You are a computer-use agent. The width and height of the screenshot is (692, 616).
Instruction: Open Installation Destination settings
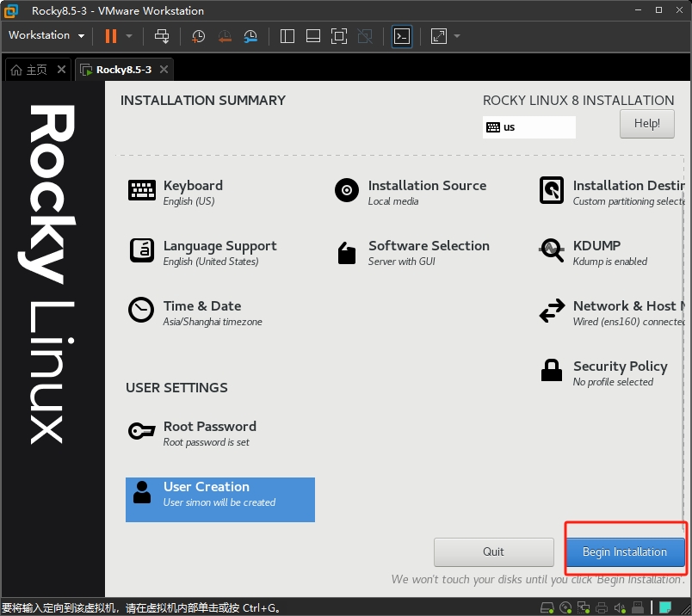(612, 193)
